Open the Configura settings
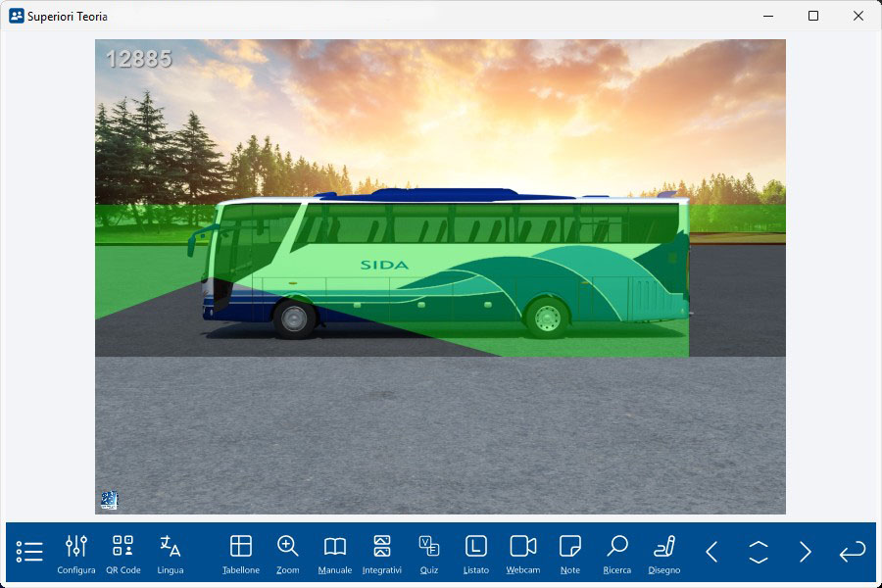The image size is (882, 588). 76,554
